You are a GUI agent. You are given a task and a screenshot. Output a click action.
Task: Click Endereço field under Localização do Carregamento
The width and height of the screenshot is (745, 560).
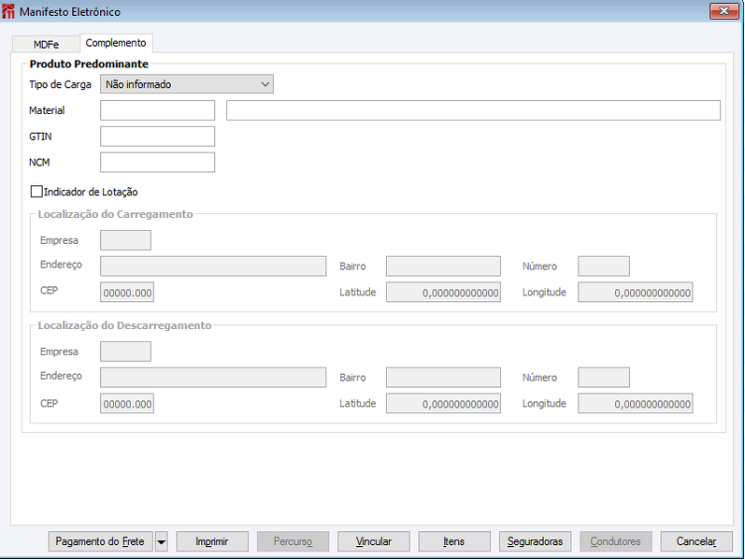click(x=213, y=266)
